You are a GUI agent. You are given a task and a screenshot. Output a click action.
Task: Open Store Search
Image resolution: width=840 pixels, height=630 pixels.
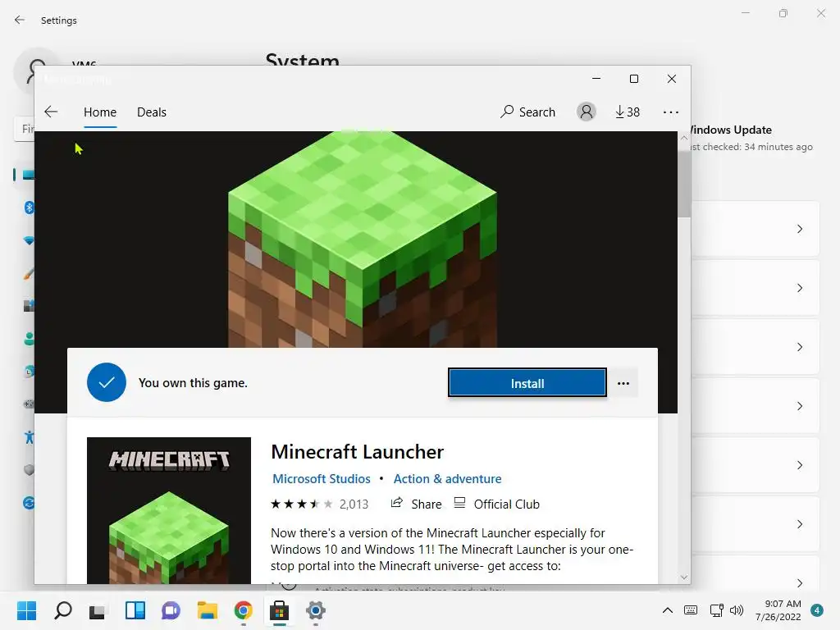(x=527, y=112)
